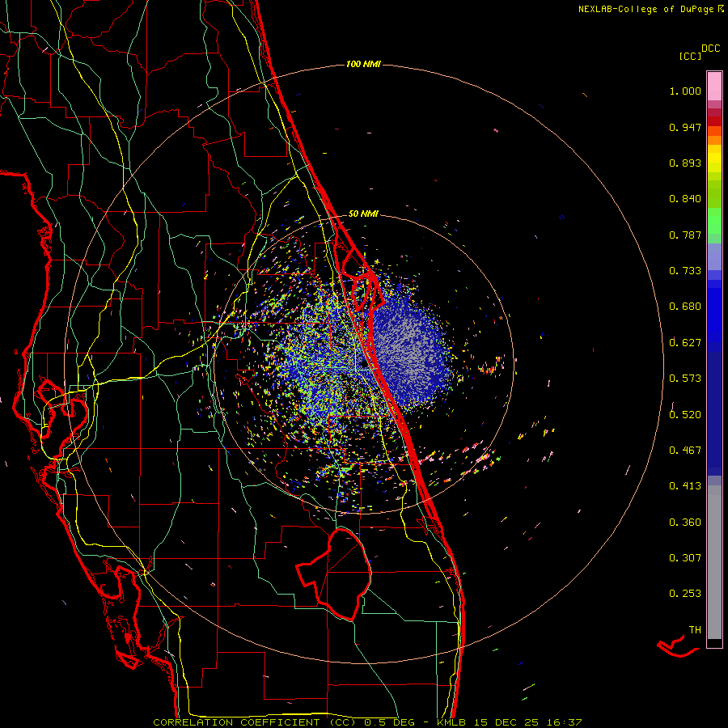
Task: Click the 0.893 scale value
Action: coord(685,163)
